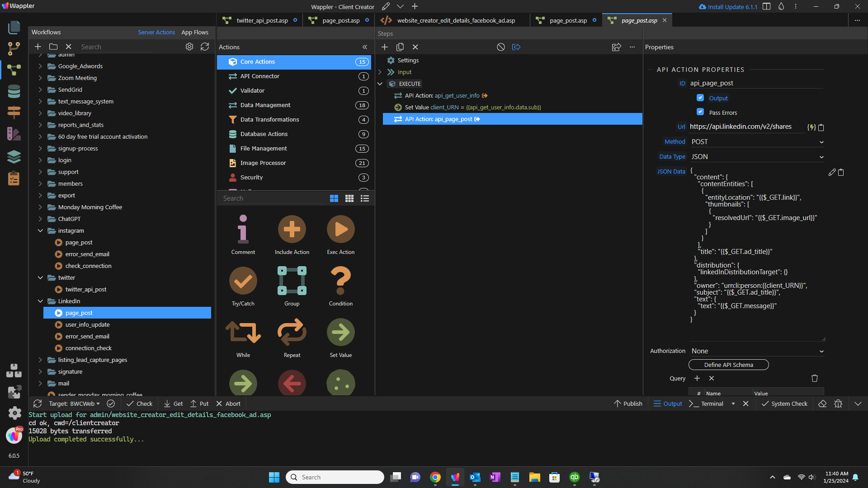Screen dimensions: 868x488
Task: Toggle the Pass Errors checkbox
Action: pos(700,112)
